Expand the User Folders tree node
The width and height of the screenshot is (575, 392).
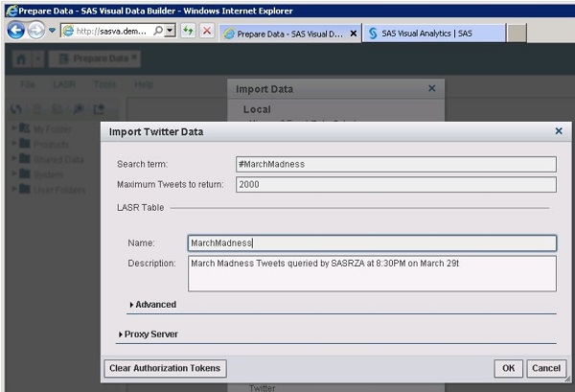coord(14,189)
